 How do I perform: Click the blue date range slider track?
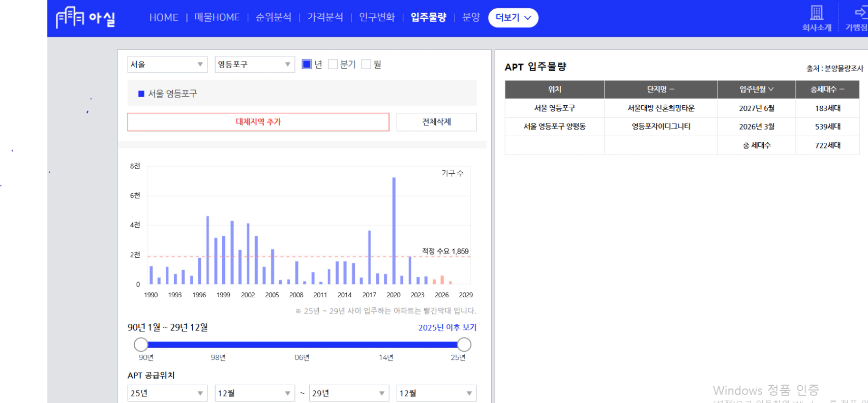[x=303, y=345]
